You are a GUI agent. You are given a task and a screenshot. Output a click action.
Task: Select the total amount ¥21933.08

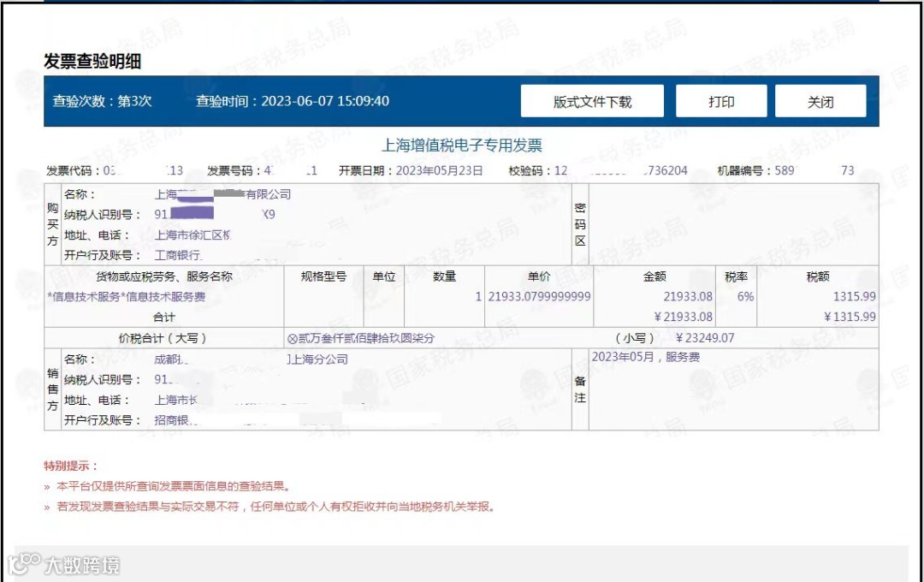click(684, 317)
